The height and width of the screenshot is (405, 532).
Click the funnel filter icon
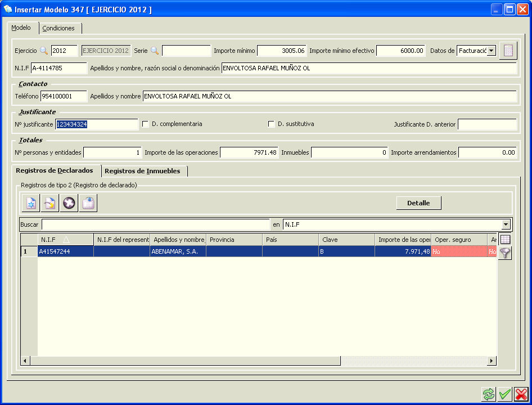pos(505,253)
